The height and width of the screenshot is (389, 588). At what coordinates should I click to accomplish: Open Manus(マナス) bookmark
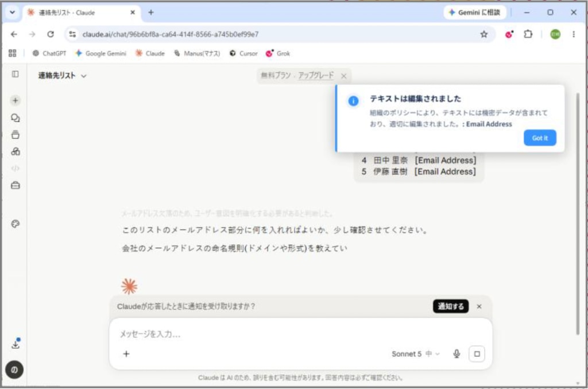click(x=198, y=53)
